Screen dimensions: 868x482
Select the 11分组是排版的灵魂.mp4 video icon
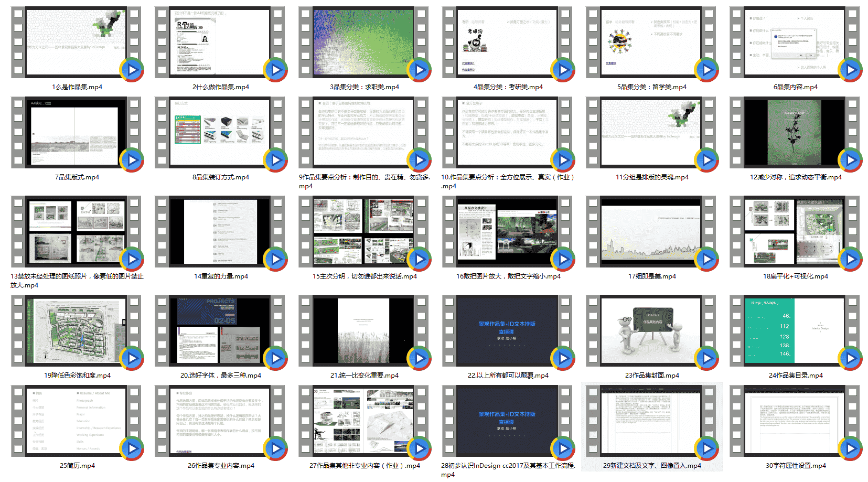click(x=651, y=133)
